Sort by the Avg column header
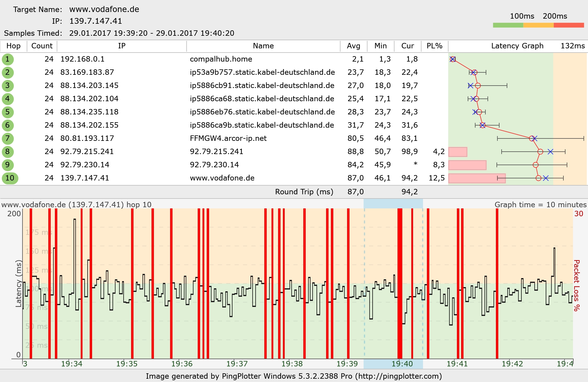Screen dimensions: 588x382 tap(353, 46)
